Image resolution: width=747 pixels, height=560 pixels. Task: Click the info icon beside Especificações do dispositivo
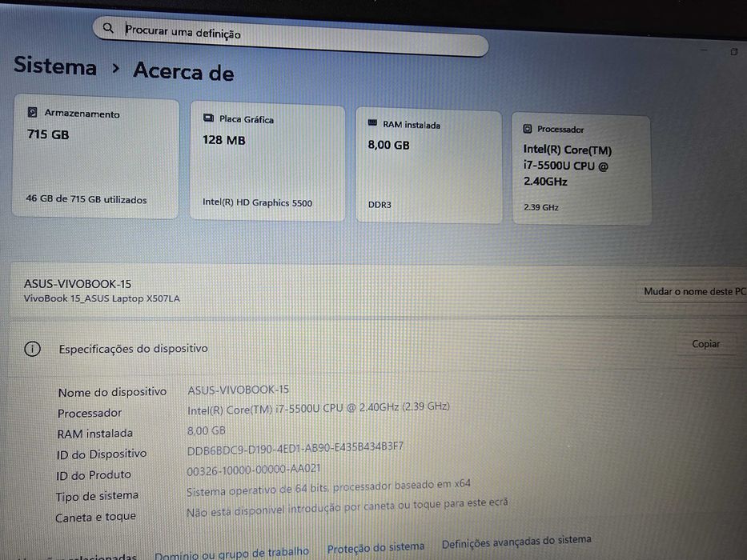pos(32,349)
